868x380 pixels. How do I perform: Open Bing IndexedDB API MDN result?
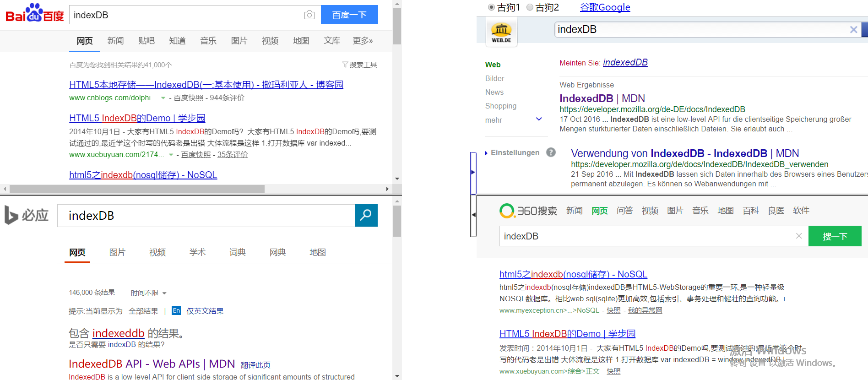152,364
